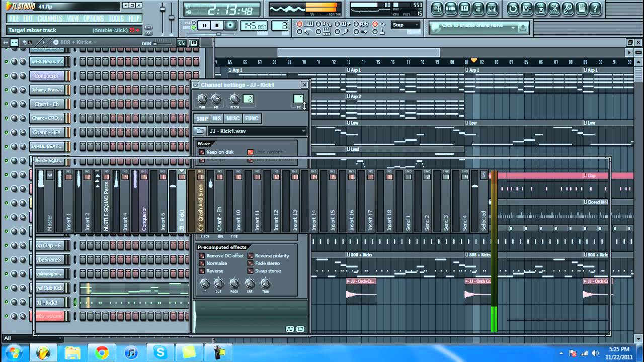This screenshot has width=644, height=362.
Task: Click the render-to-audio save icon
Action: click(x=540, y=9)
